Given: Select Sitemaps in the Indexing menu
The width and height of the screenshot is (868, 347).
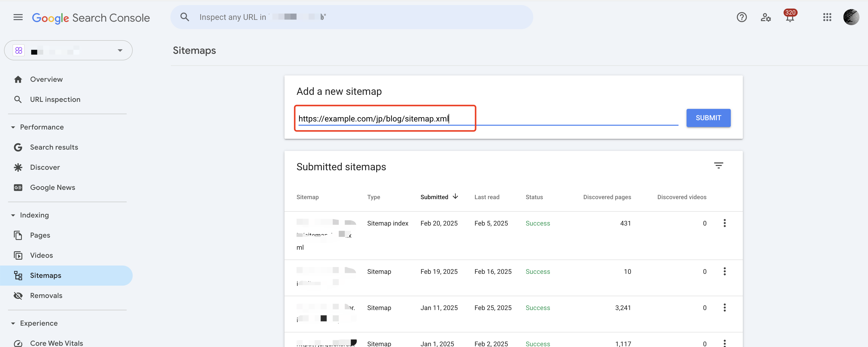Looking at the screenshot, I should click(45, 275).
